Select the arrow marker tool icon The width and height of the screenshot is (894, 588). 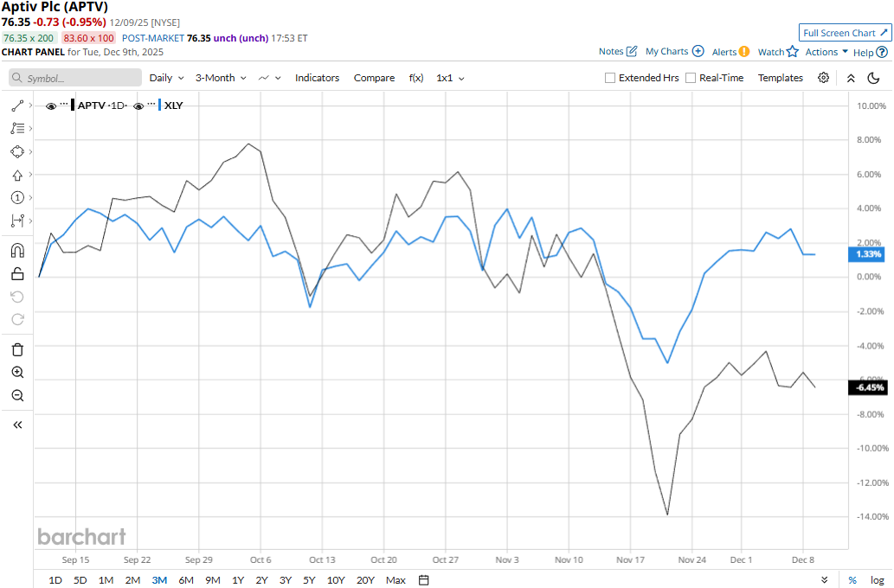17,175
